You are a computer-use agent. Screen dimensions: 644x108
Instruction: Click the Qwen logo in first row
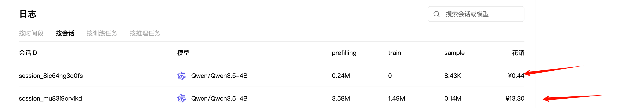(x=182, y=76)
